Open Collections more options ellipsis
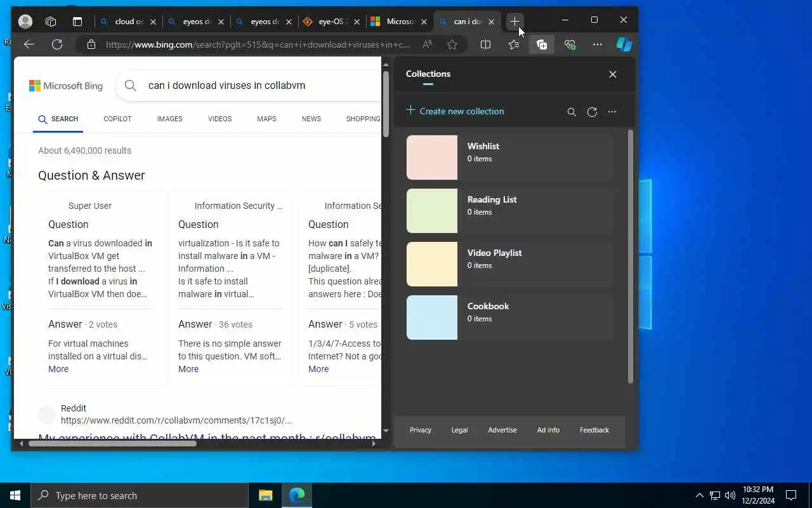812x508 pixels. 612,112
